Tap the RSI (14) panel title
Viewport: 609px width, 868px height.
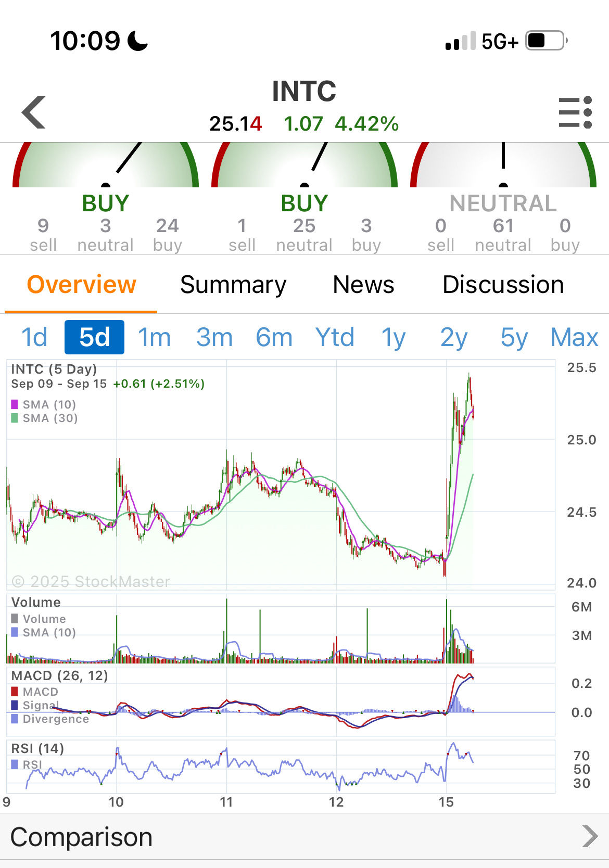[x=37, y=748]
